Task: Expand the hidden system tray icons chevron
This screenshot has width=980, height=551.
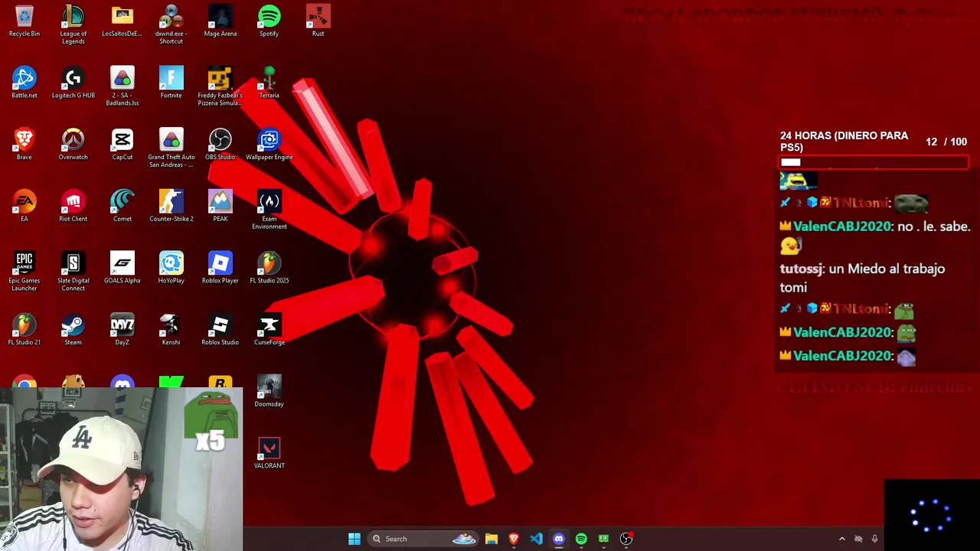Action: click(842, 539)
